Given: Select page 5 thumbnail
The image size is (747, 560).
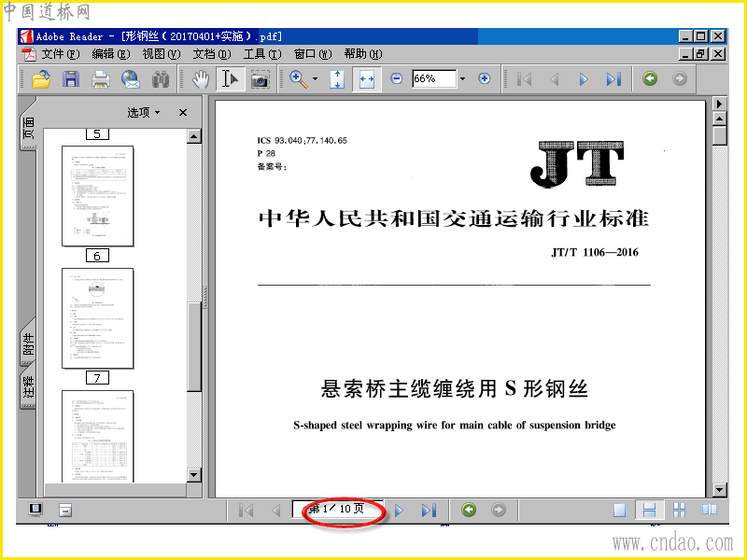Looking at the screenshot, I should 97,133.
